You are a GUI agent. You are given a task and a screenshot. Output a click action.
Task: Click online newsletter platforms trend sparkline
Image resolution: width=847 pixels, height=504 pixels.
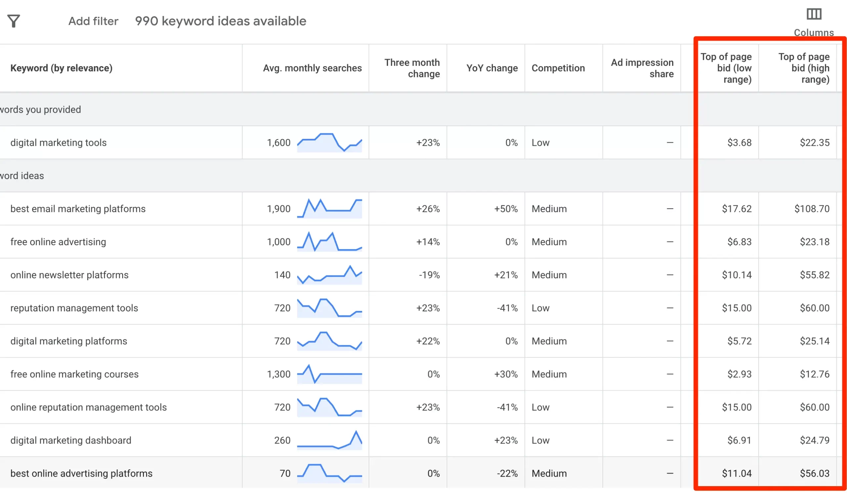point(329,275)
